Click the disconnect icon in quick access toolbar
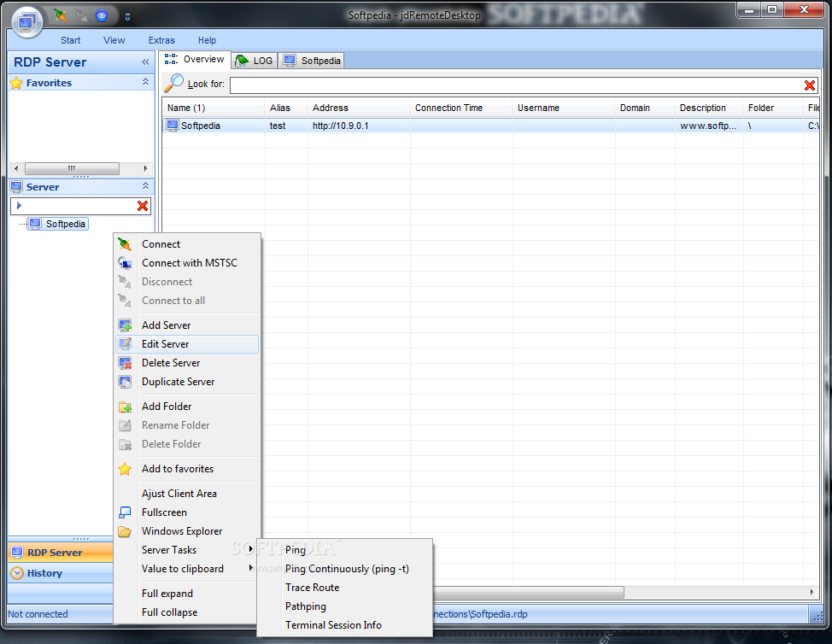Viewport: 832px width, 644px height. coord(81,15)
